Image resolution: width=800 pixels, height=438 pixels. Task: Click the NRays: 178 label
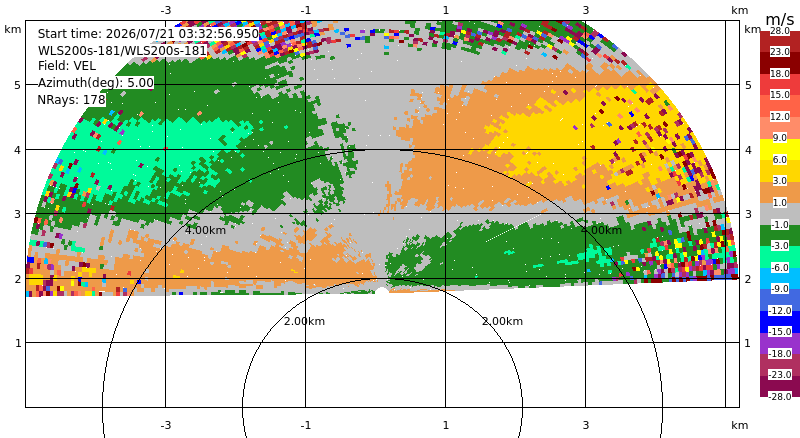click(x=71, y=100)
